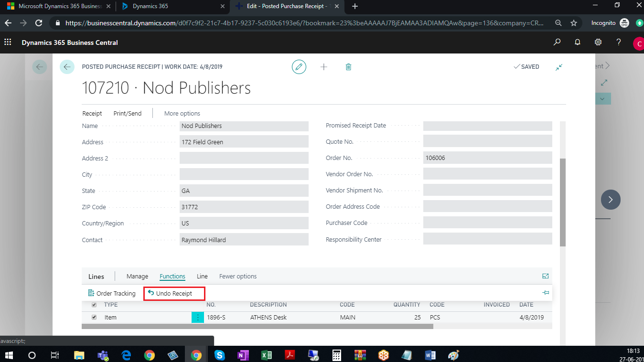644x362 pixels.
Task: Click the quantity cell 25
Action: pos(417,317)
